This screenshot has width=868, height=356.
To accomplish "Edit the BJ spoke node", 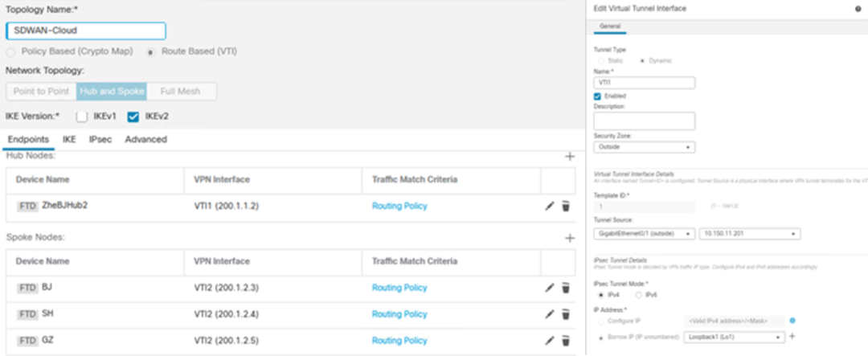I will pyautogui.click(x=550, y=287).
